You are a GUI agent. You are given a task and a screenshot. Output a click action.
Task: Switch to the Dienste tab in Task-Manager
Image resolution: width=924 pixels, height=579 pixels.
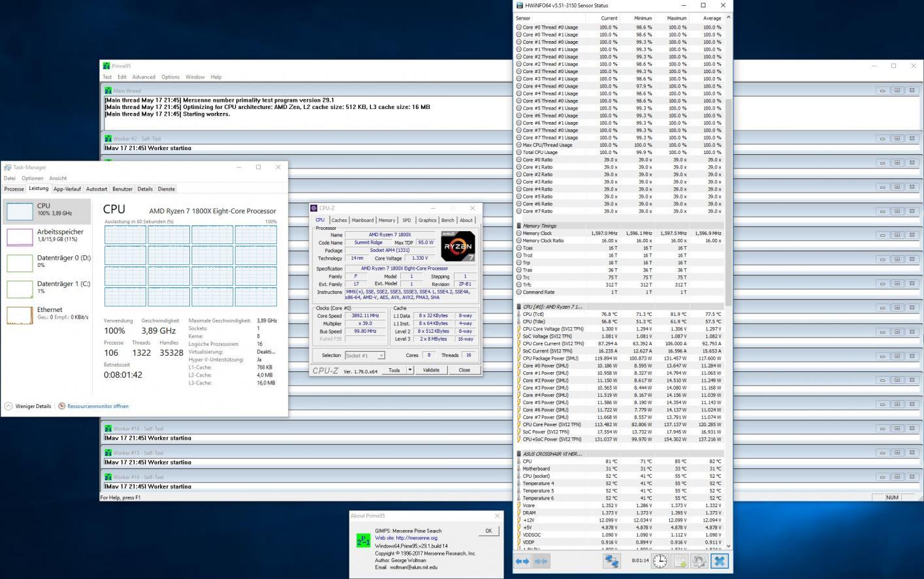coord(167,189)
